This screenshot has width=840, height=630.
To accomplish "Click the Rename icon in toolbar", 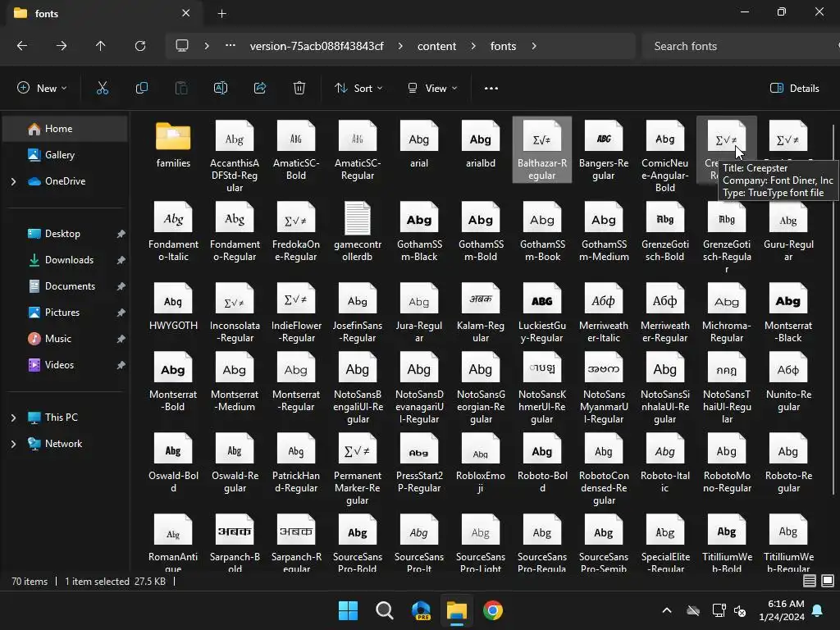I will (221, 89).
